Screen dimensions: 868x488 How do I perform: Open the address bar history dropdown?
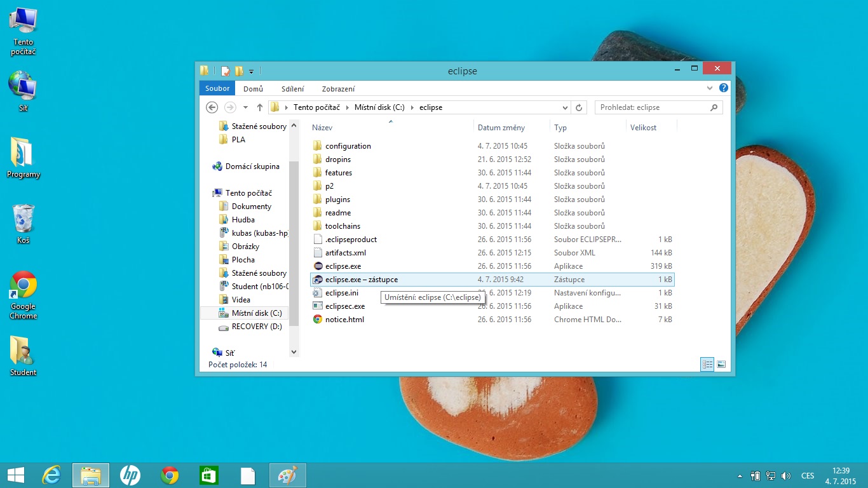tap(566, 107)
